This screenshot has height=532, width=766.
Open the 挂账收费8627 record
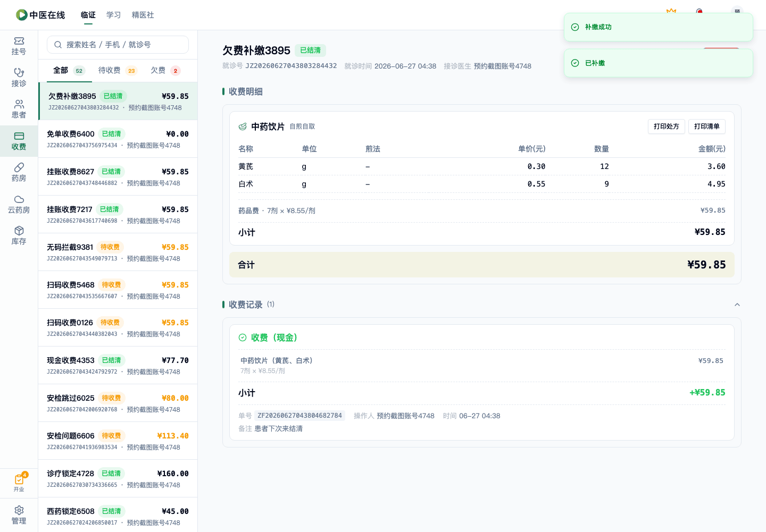(118, 176)
